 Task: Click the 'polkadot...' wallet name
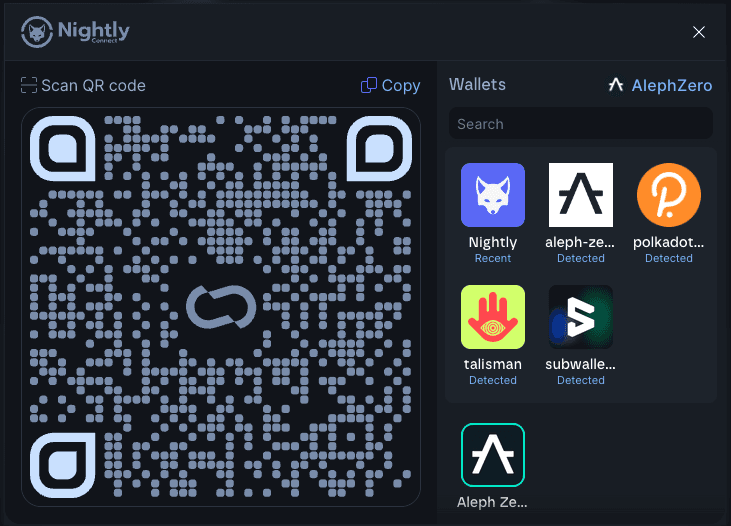[669, 242]
